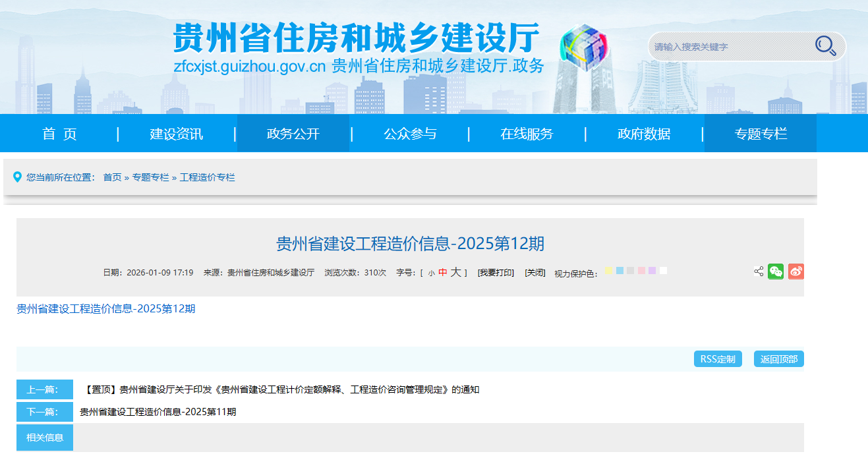Open the 在线服务 navigation menu
The image size is (868, 456).
click(x=527, y=134)
